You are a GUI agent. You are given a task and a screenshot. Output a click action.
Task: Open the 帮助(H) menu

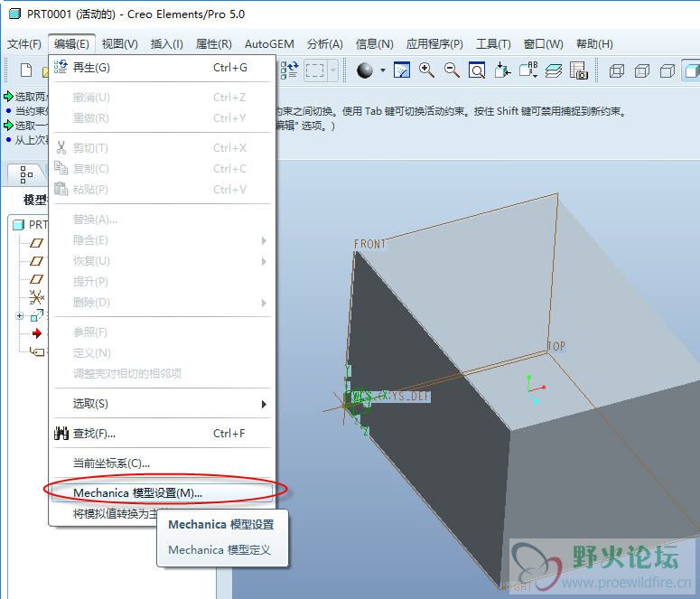tap(594, 44)
